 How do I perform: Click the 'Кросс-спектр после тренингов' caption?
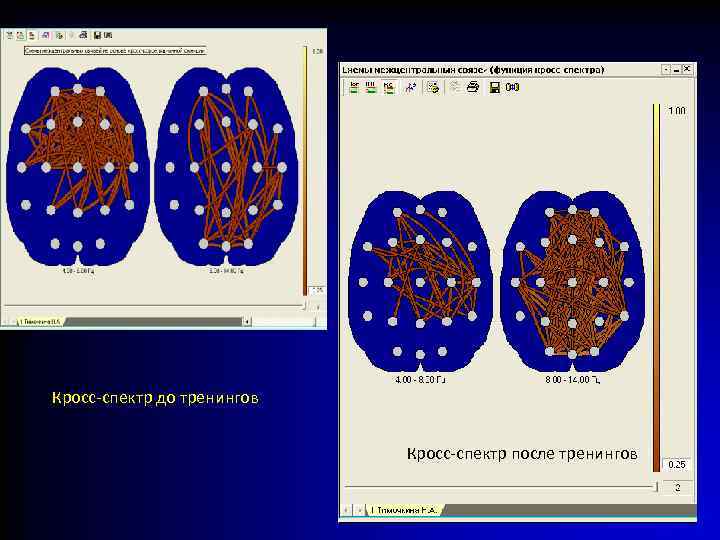pos(522,454)
